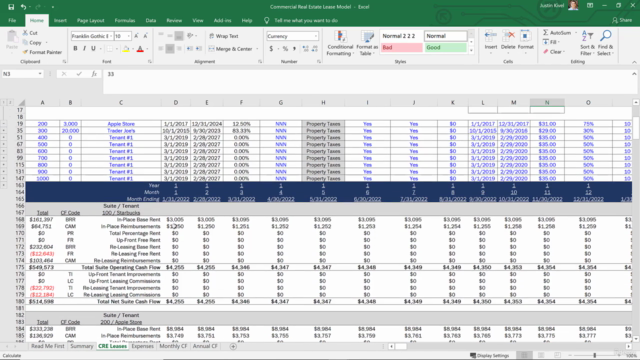Open Font dialog launcher

click(x=150, y=62)
